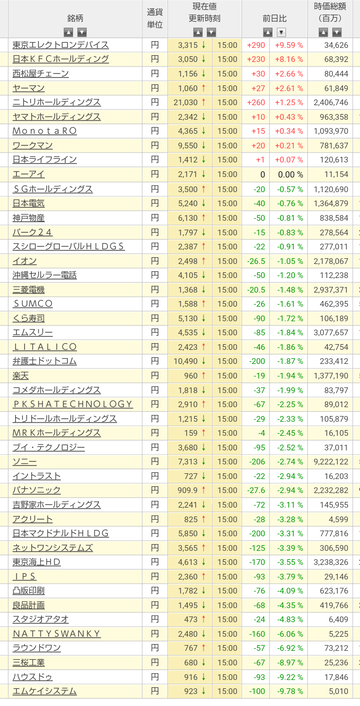
Task: Sort 銘柄 column descending with down arrow
Action: click(81, 32)
